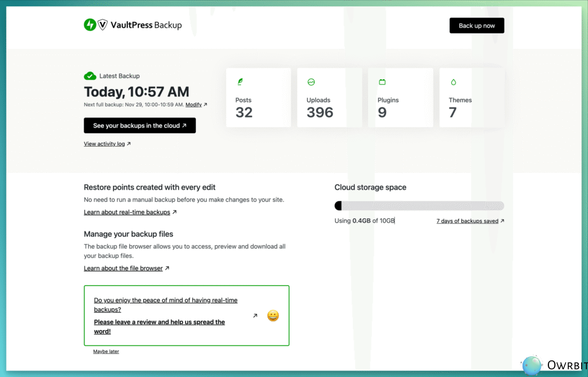Click the green Jetpack lightning logo icon
The height and width of the screenshot is (377, 588).
[90, 25]
